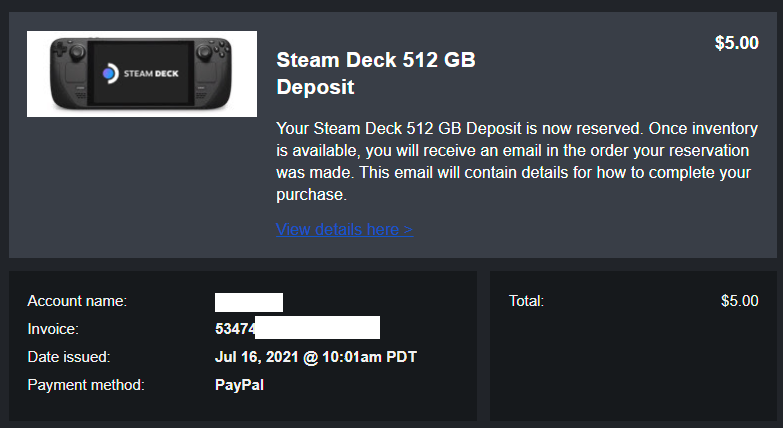
Task: Select the PayPal payment method value
Action: [x=239, y=384]
